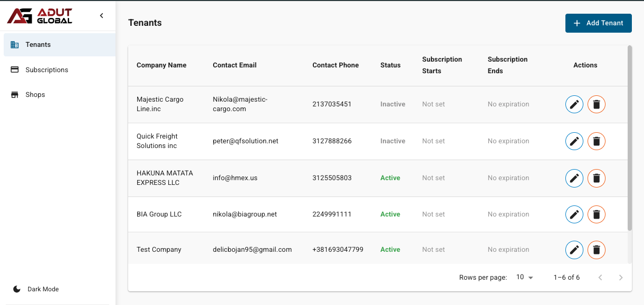Edit the Majestic Cargo Line.inc tenant
Image resolution: width=644 pixels, height=305 pixels.
pos(574,104)
